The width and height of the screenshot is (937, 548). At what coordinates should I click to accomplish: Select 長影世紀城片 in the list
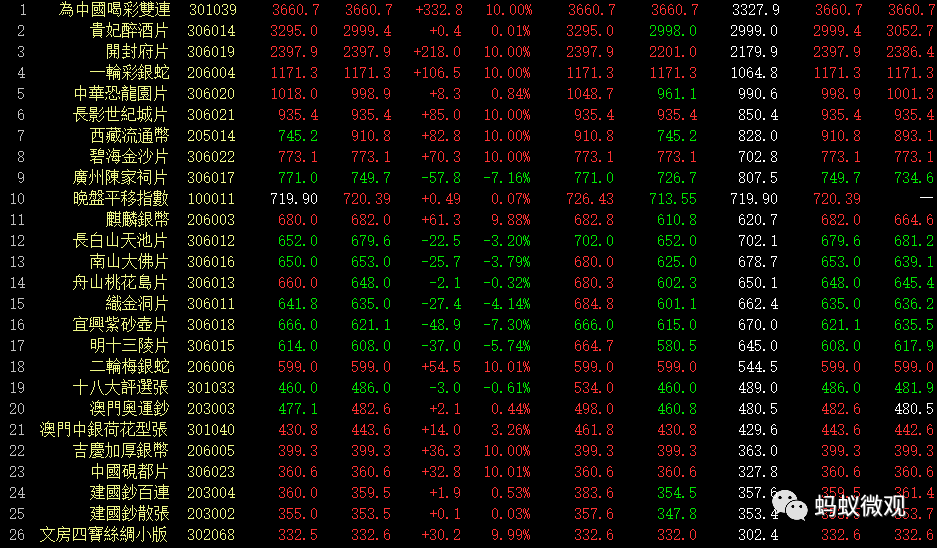121,115
